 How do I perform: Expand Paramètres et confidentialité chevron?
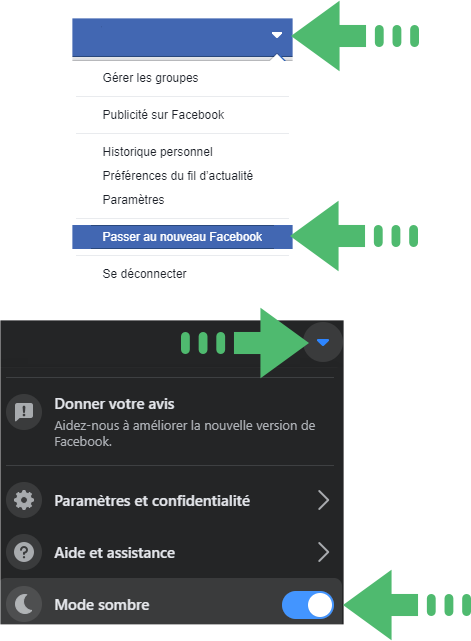pyautogui.click(x=323, y=500)
